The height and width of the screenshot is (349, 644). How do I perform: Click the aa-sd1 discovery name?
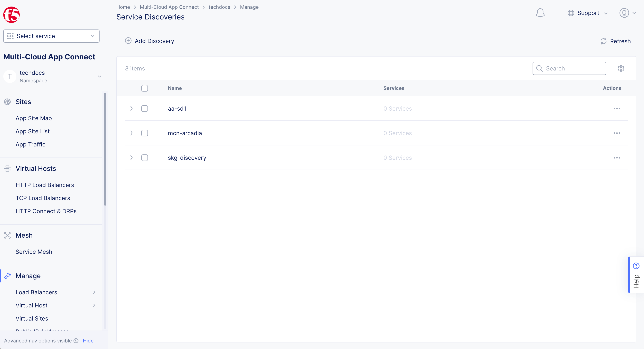coord(177,109)
